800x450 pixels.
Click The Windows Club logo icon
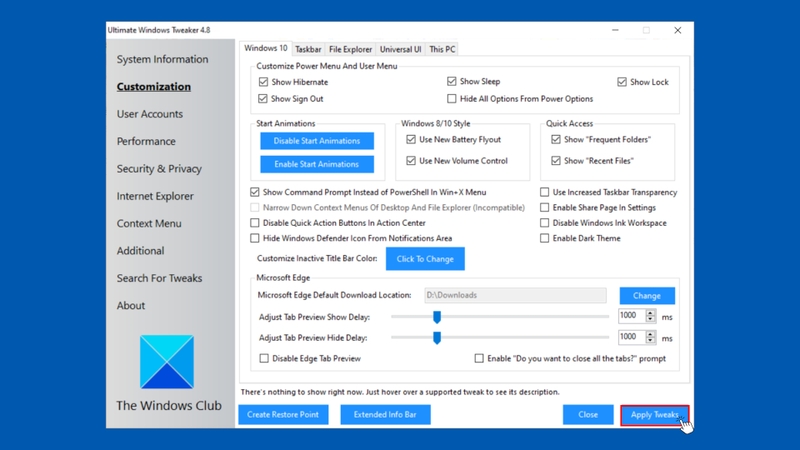pos(167,362)
